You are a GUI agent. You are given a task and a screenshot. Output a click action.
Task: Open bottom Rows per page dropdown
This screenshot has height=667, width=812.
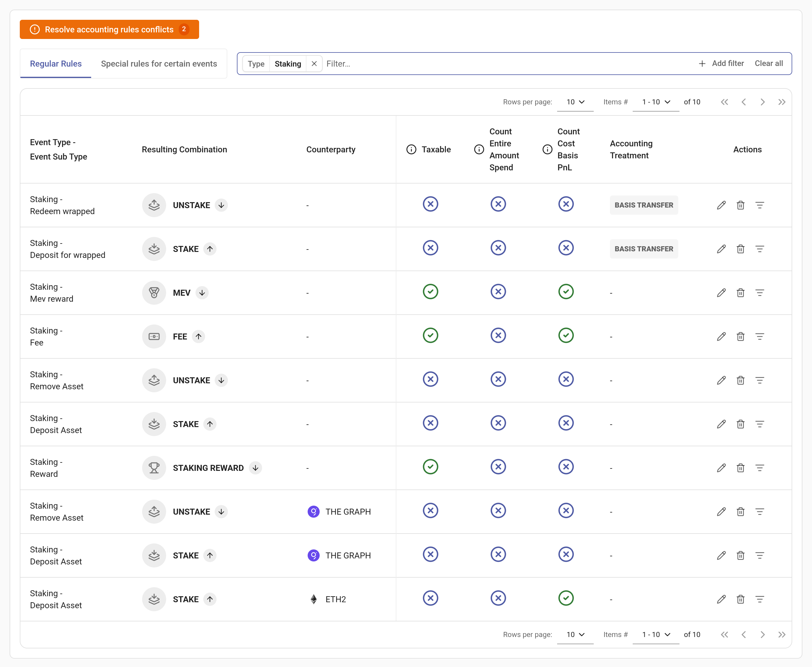click(x=575, y=635)
